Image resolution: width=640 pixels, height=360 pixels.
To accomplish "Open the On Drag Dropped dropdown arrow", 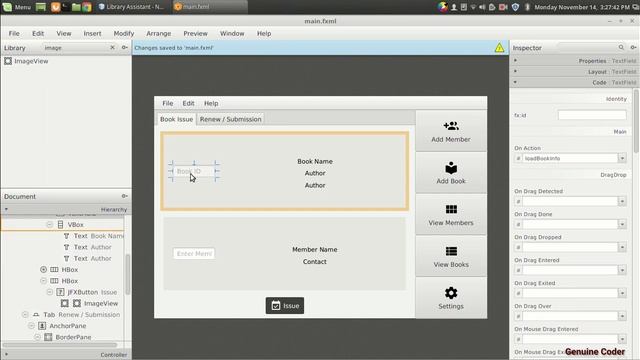I will [622, 247].
